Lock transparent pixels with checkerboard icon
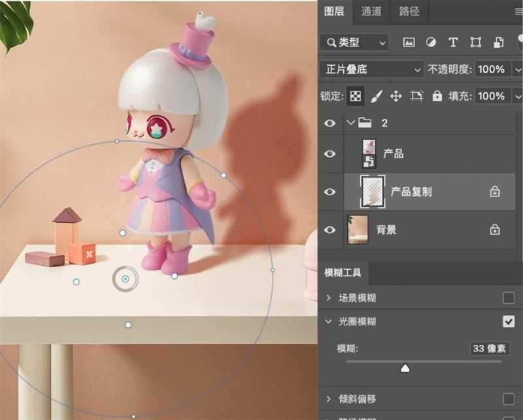Image resolution: width=523 pixels, height=420 pixels. (x=355, y=96)
